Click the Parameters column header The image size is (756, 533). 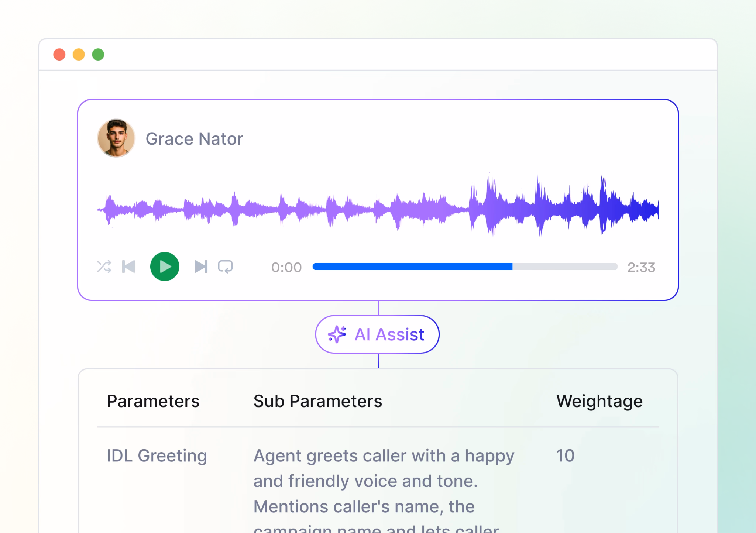[x=153, y=401]
